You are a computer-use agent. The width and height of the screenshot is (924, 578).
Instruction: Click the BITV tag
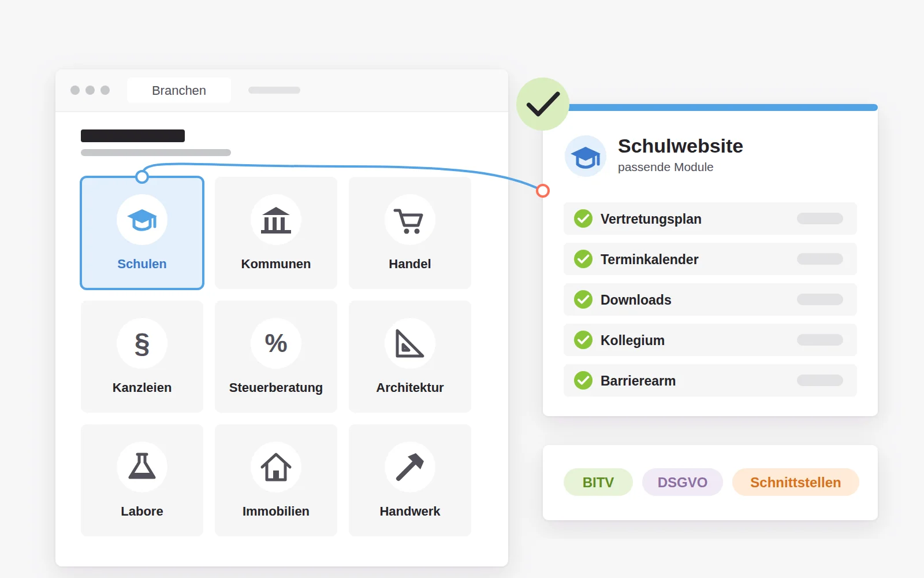click(x=598, y=482)
